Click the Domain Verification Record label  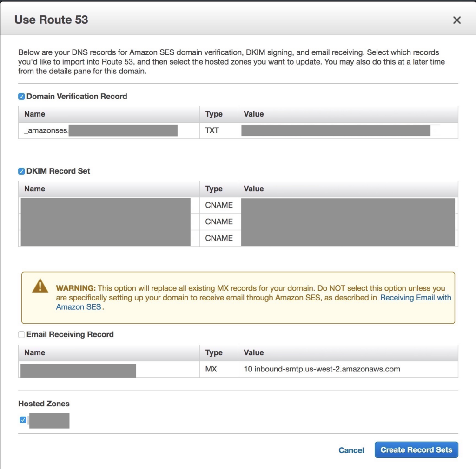[x=77, y=97]
